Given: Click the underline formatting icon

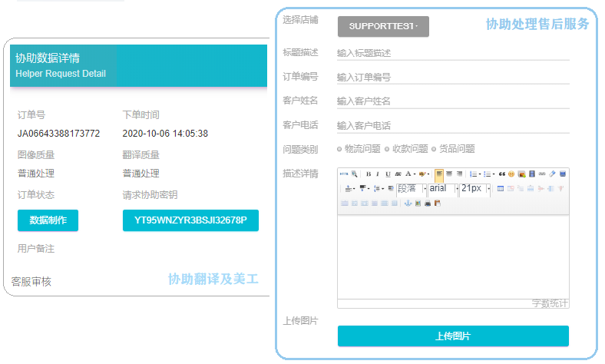Looking at the screenshot, I should [x=388, y=174].
